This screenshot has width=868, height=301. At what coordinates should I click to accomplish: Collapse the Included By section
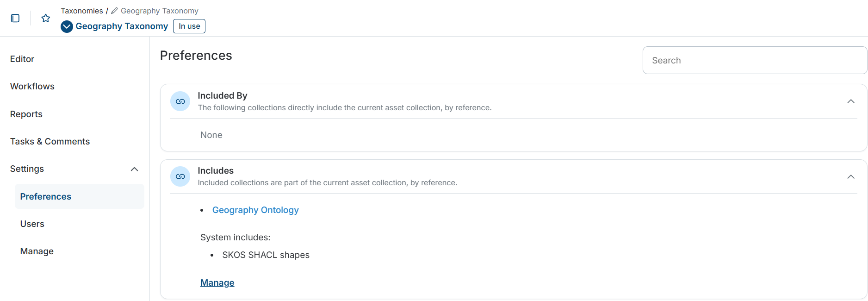click(x=851, y=101)
